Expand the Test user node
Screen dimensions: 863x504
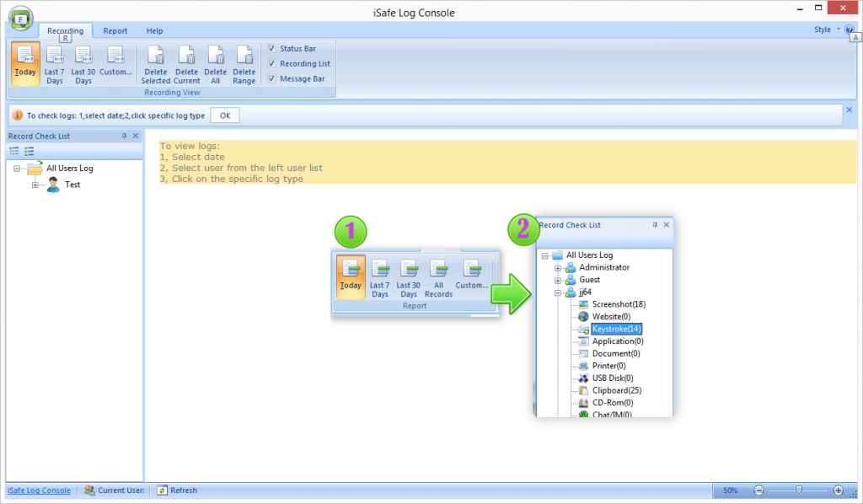(x=35, y=185)
